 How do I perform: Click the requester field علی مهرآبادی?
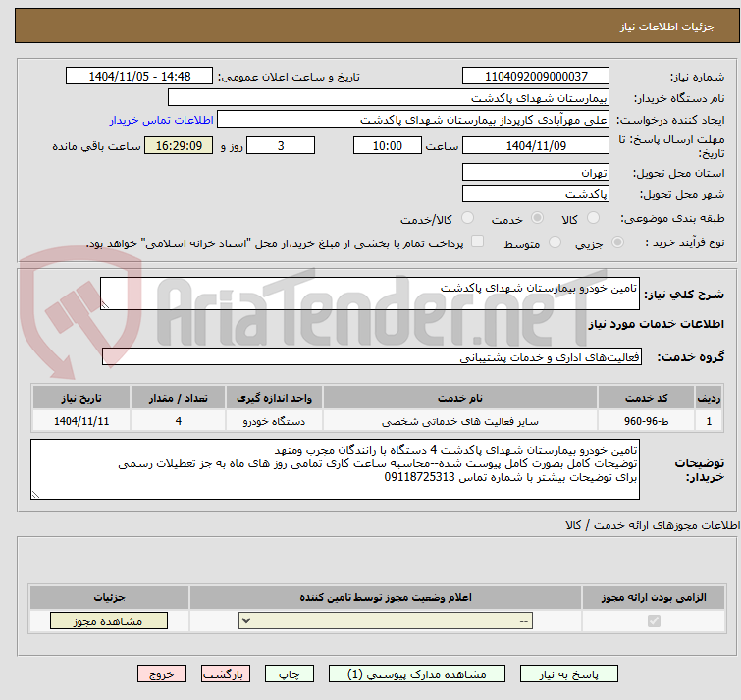tap(413, 120)
